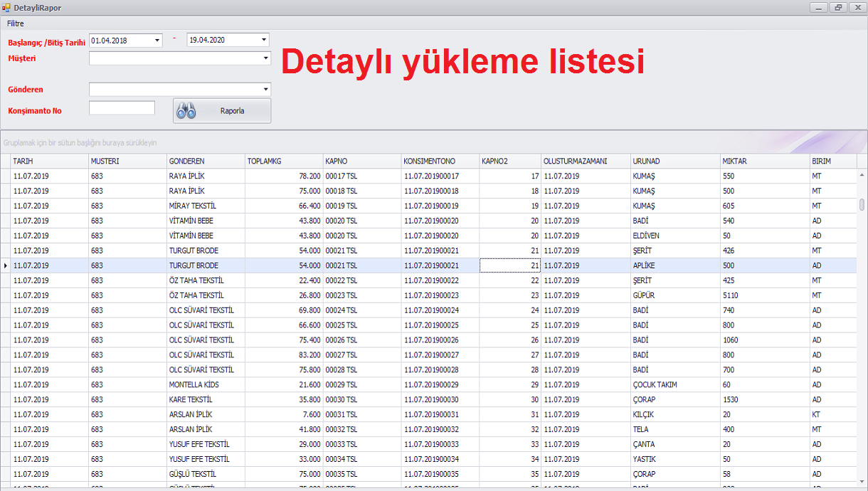This screenshot has height=491, width=868.
Task: Select YUSUF EFE TEKSTİL in the 00034 TSL row
Action: pyautogui.click(x=206, y=460)
